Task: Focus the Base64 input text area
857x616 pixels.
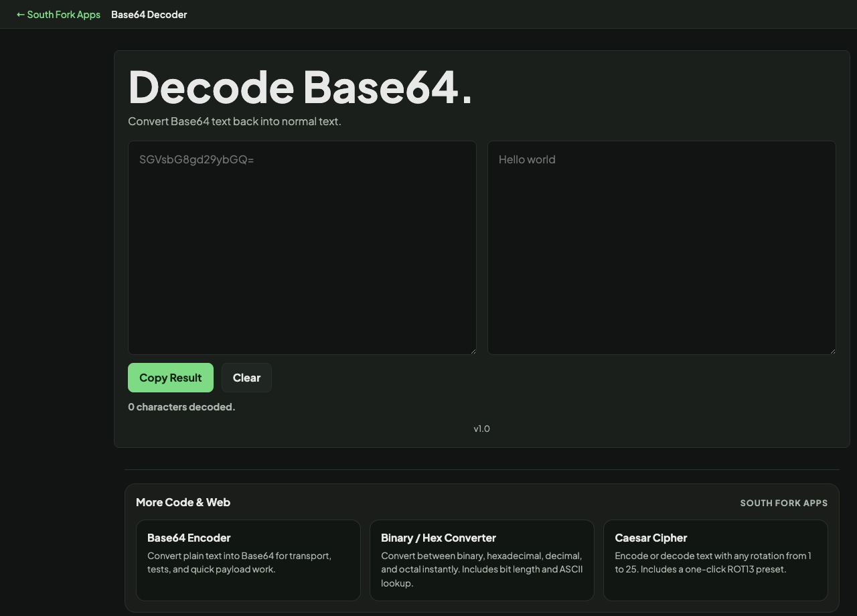Action: tap(302, 248)
